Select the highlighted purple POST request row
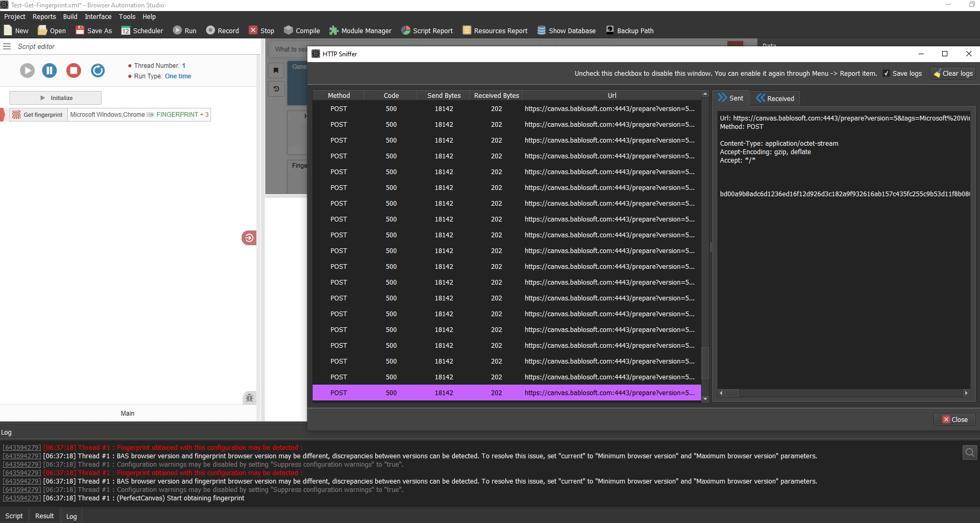Screen dimensions: 980x523 tap(506, 393)
